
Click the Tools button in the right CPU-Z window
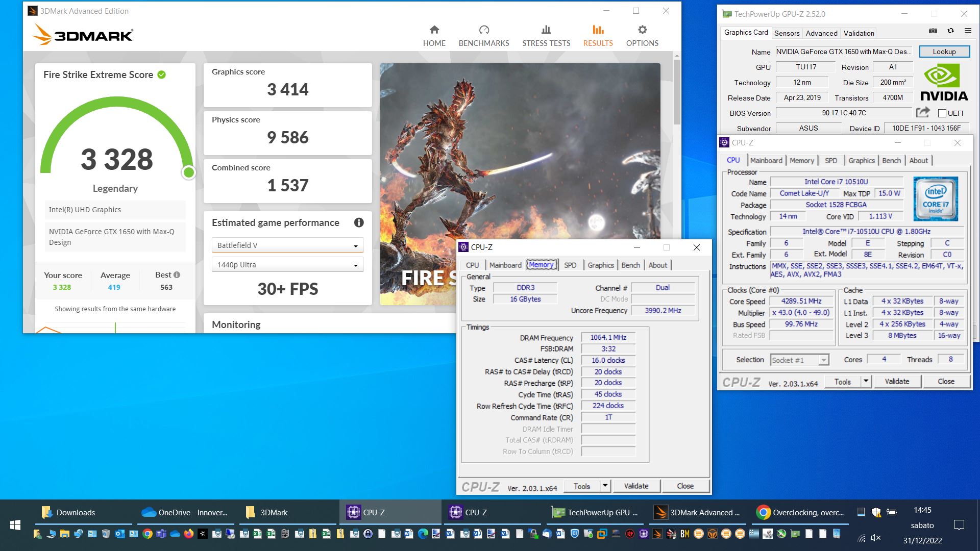(842, 381)
